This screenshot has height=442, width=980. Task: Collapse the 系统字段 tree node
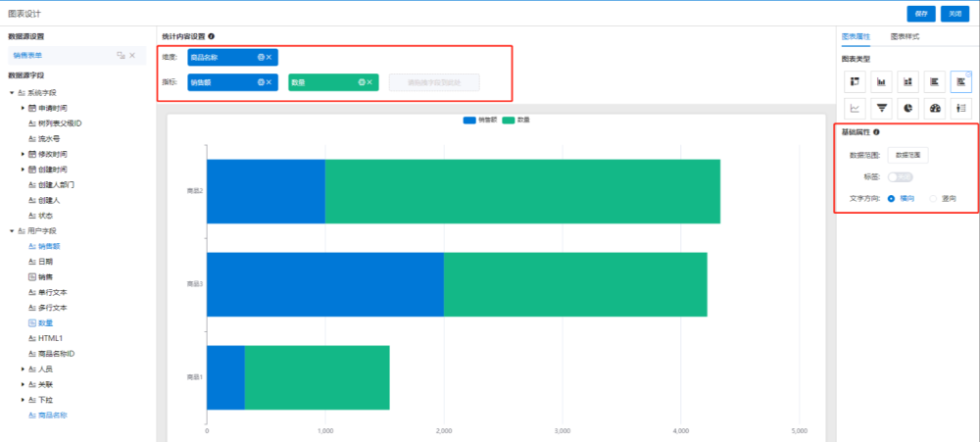click(x=11, y=93)
